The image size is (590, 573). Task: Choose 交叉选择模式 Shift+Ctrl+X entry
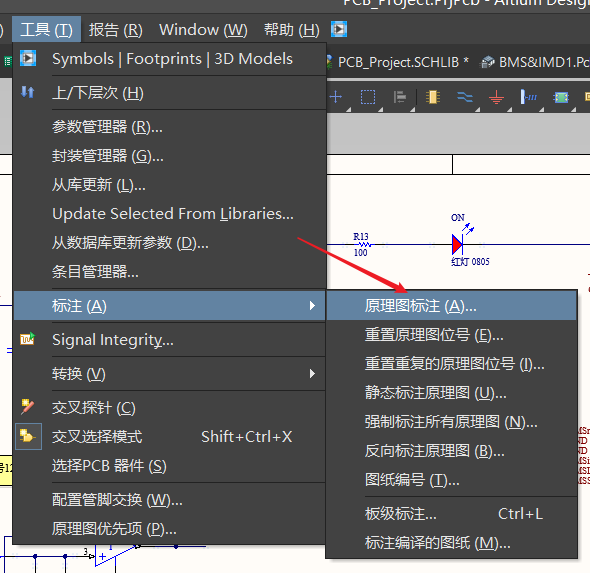click(170, 437)
